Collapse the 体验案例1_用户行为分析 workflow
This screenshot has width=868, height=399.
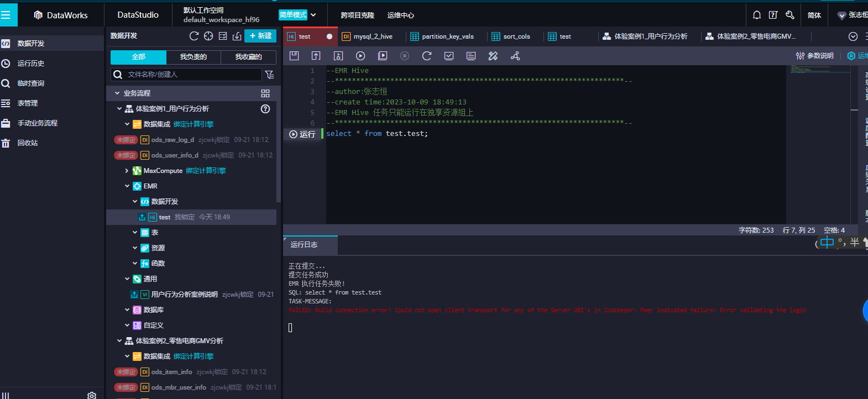[119, 109]
